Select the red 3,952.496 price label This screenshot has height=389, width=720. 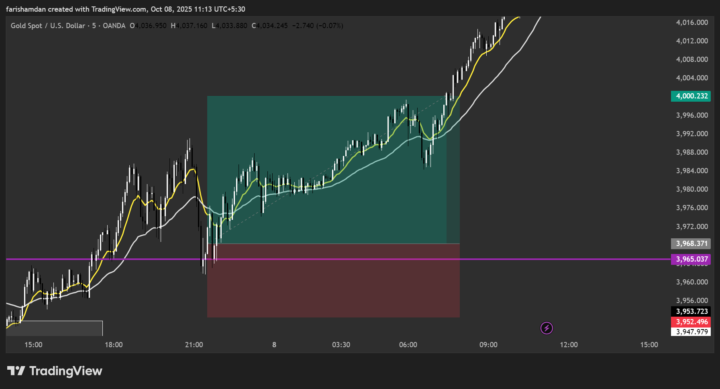point(691,321)
